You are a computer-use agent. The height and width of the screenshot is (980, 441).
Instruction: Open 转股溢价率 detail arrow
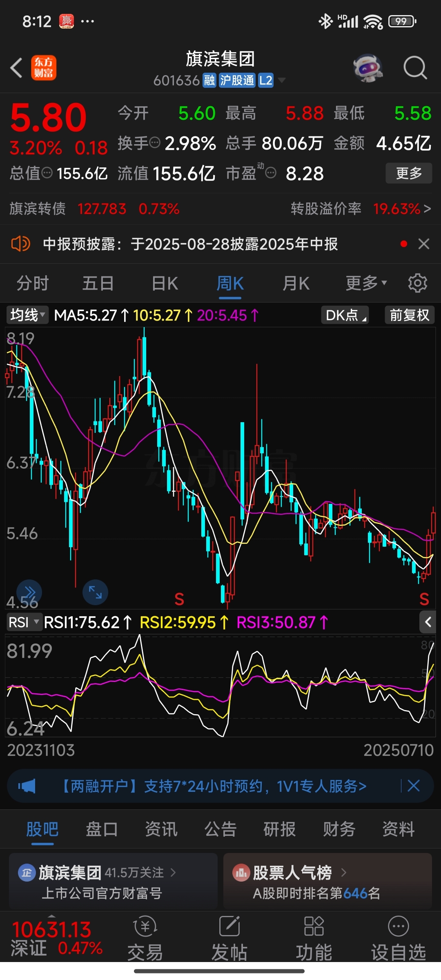(427, 209)
